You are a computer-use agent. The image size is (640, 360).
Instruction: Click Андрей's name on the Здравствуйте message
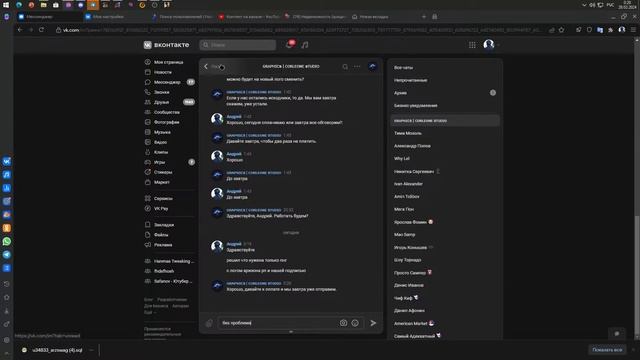[234, 244]
